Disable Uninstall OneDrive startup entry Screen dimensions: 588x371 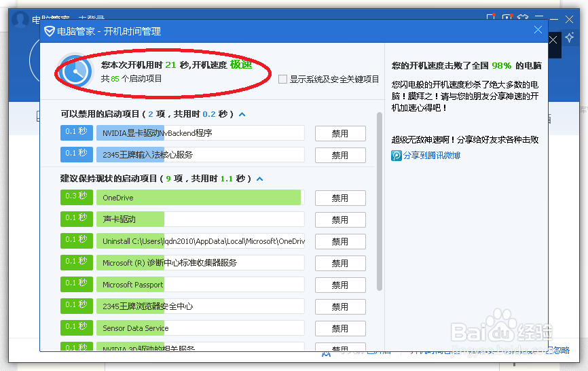point(340,242)
